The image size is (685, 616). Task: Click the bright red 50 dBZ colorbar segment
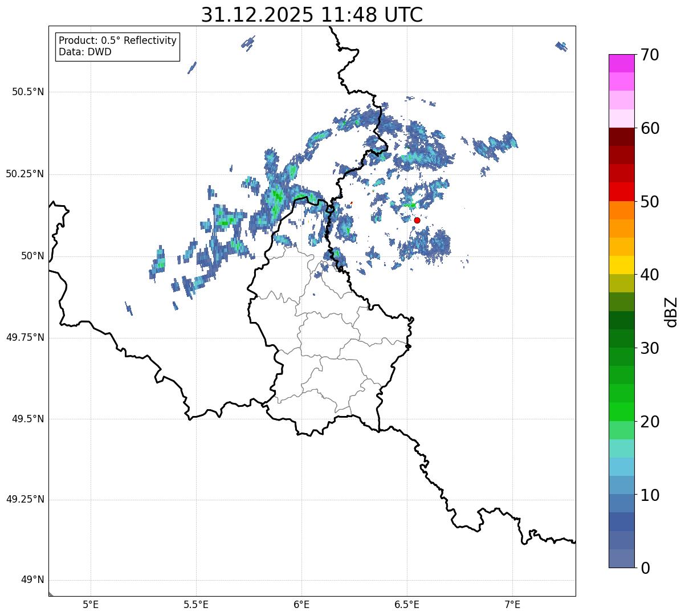click(x=621, y=192)
